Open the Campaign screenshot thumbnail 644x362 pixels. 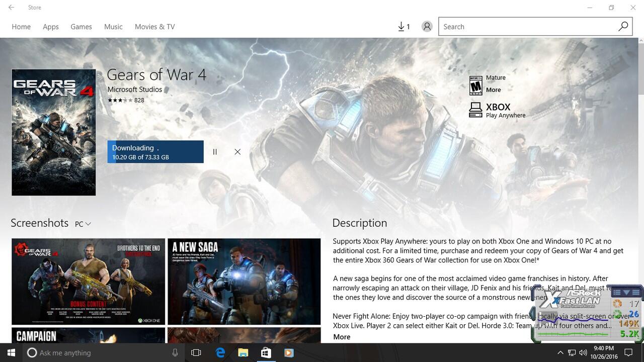coord(88,335)
